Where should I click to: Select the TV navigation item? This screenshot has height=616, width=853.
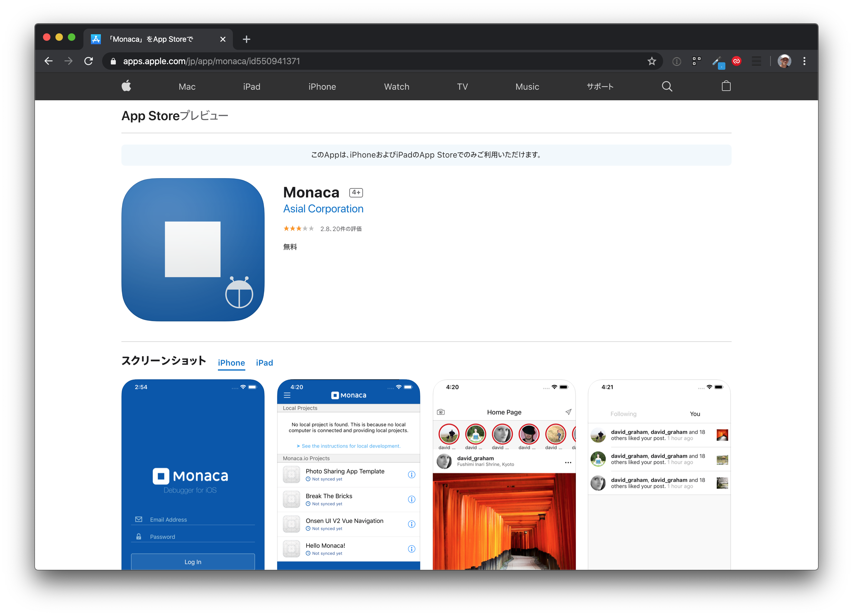click(462, 87)
